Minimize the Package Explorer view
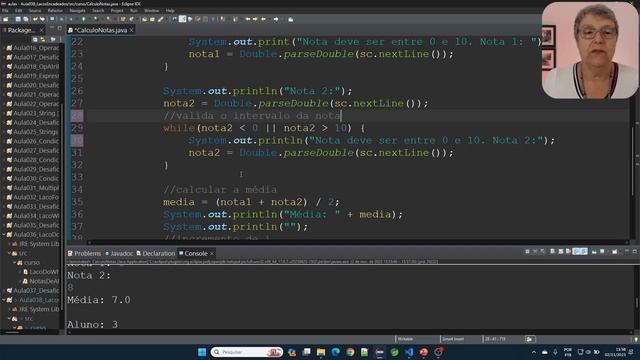This screenshot has width=640, height=360. (52, 28)
